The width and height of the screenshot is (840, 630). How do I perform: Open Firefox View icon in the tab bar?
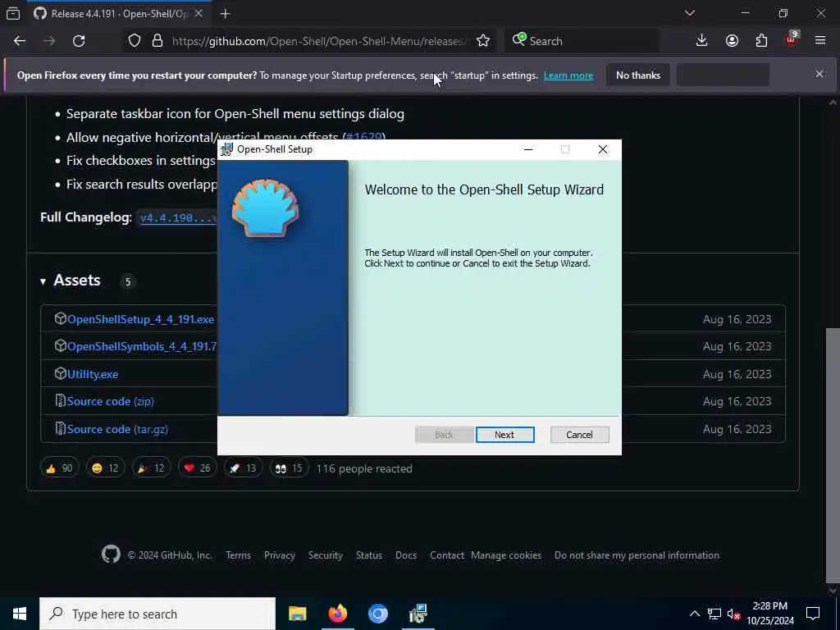pyautogui.click(x=13, y=13)
